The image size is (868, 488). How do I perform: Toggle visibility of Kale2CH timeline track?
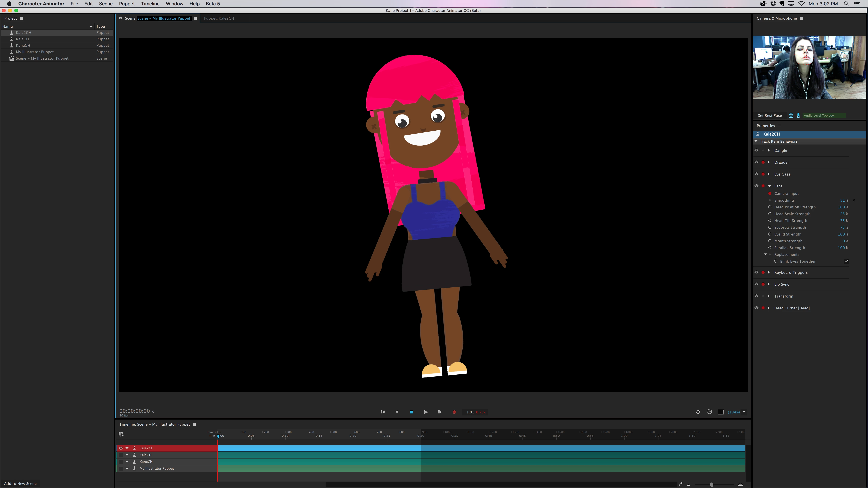pos(121,448)
